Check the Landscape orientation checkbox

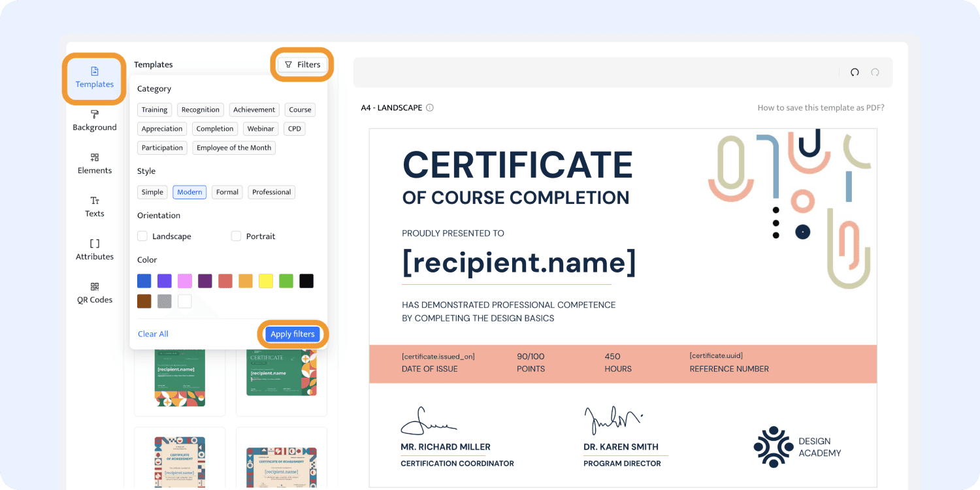pos(142,237)
